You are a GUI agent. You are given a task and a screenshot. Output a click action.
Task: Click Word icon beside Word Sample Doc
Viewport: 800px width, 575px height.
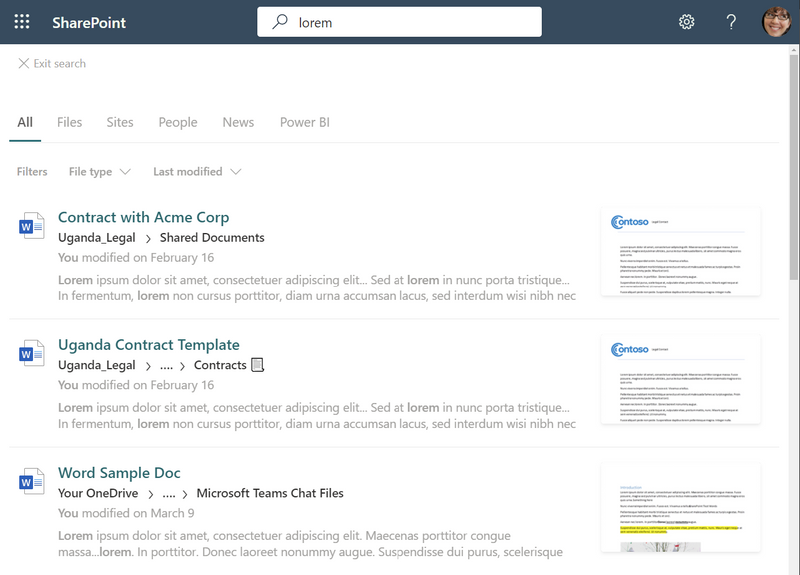(32, 483)
